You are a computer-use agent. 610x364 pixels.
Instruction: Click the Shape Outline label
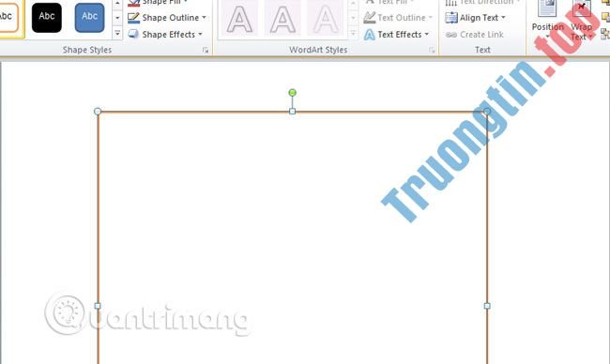click(x=171, y=18)
